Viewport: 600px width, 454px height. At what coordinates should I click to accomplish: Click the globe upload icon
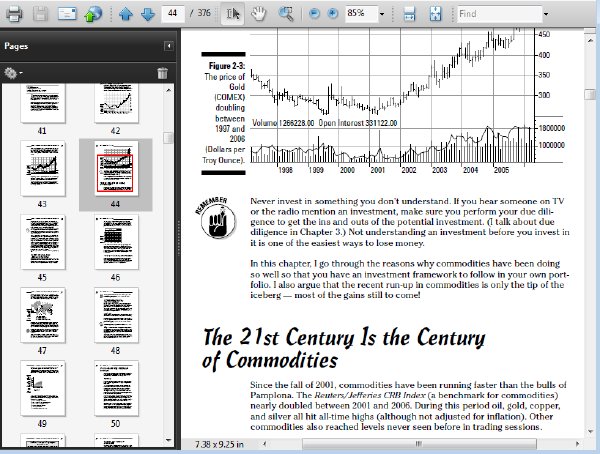point(93,14)
